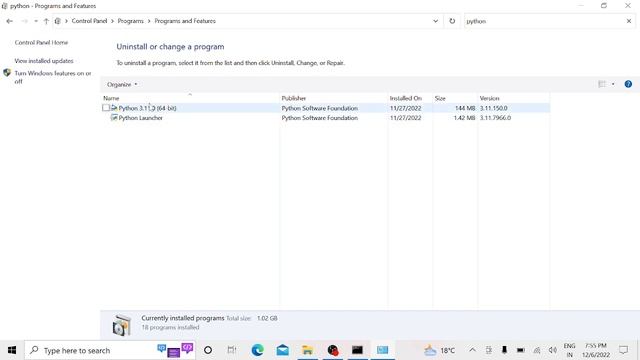Click the 1.42 MB size cell
The width and height of the screenshot is (640, 360).
[464, 118]
